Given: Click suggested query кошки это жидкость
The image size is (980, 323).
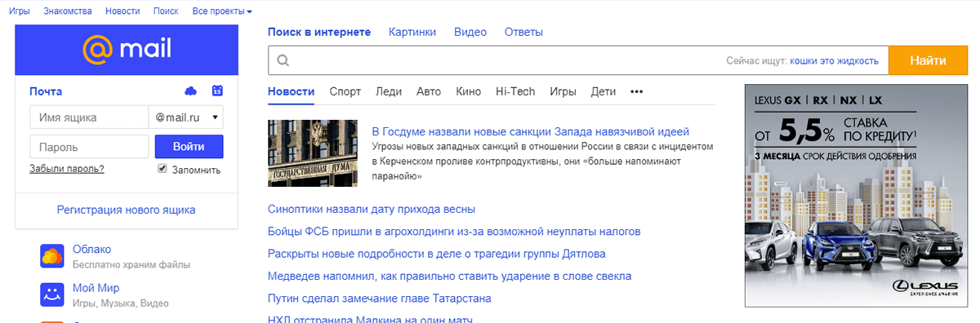Looking at the screenshot, I should (x=835, y=61).
